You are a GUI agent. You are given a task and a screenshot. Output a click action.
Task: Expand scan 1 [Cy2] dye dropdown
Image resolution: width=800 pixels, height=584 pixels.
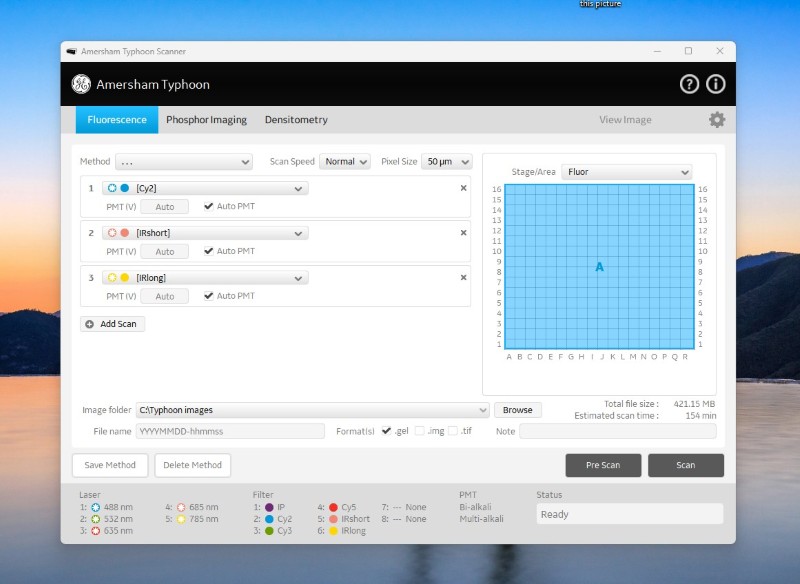(x=205, y=188)
